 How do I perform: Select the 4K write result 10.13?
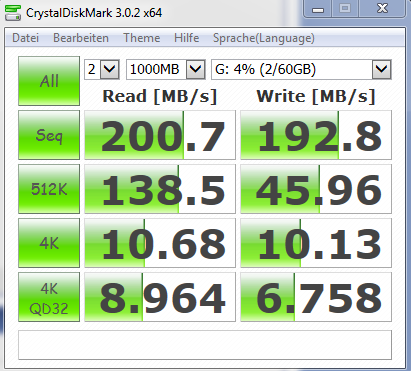pos(316,243)
